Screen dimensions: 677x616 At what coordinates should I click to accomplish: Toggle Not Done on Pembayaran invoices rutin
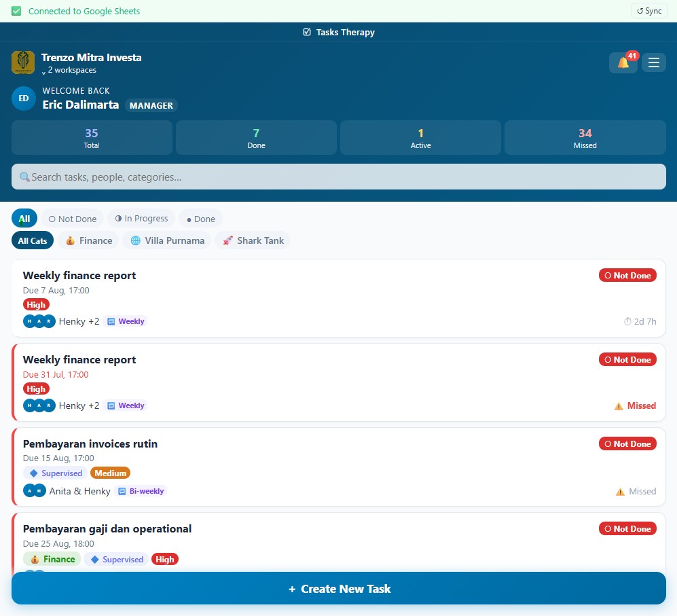point(627,443)
